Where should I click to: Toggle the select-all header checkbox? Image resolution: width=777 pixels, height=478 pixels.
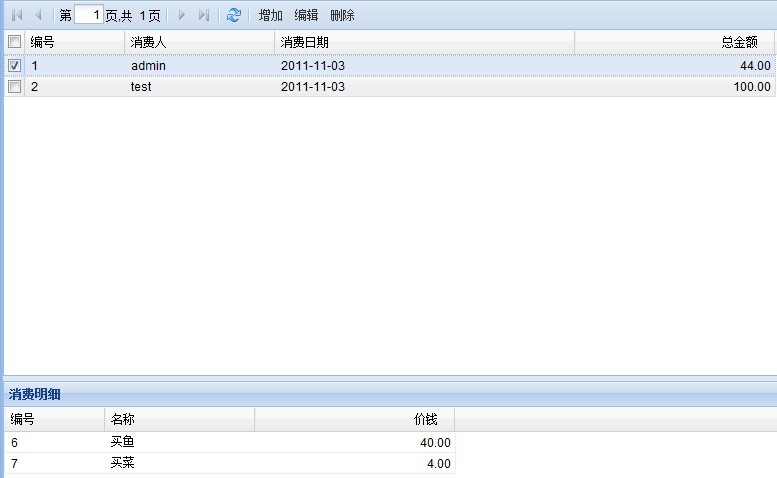[14, 42]
